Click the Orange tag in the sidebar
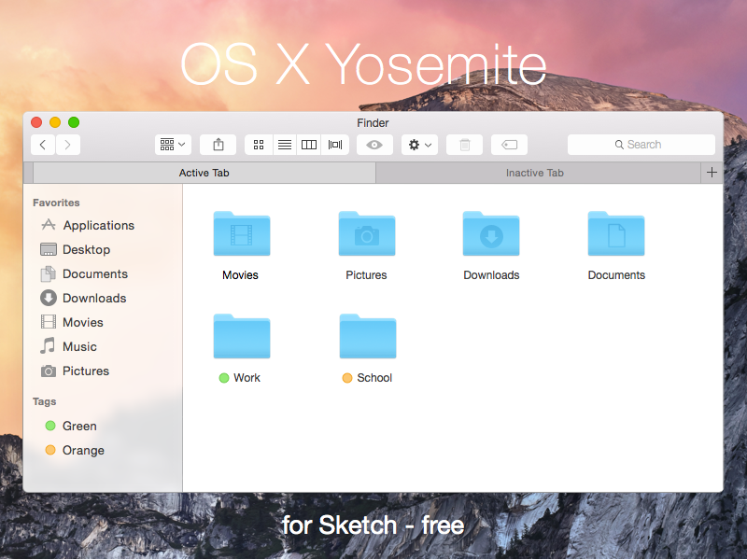 75,450
